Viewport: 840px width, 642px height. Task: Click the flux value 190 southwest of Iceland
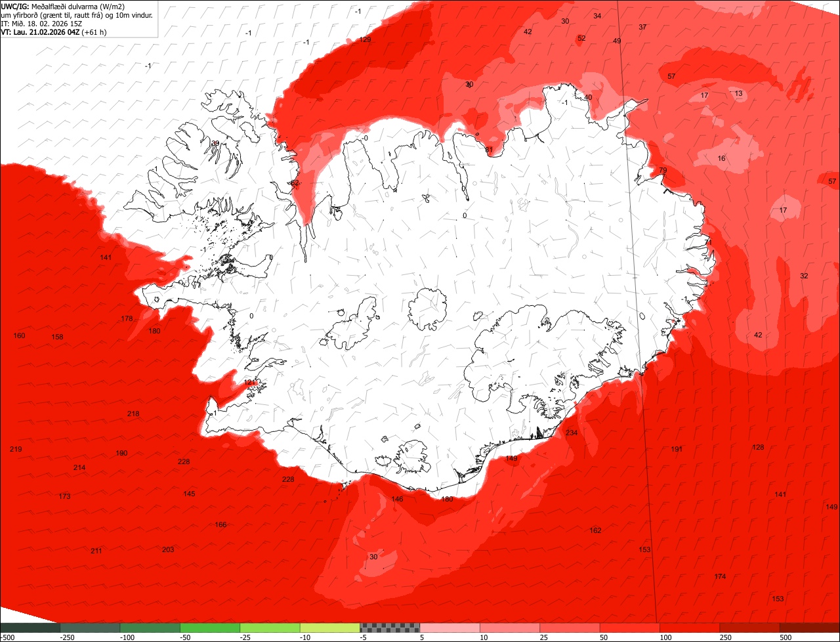pyautogui.click(x=121, y=453)
